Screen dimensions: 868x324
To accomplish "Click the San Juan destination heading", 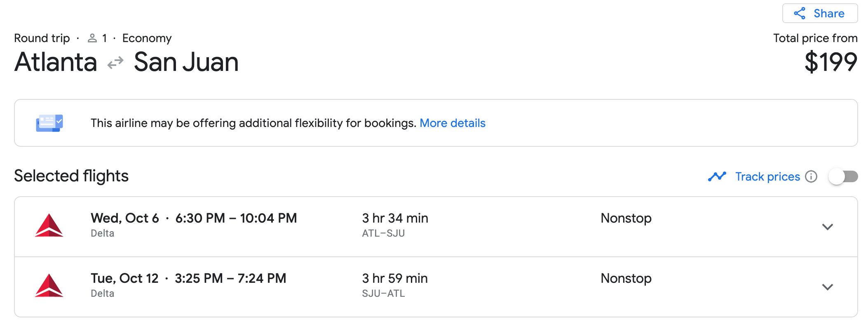I will pos(186,62).
